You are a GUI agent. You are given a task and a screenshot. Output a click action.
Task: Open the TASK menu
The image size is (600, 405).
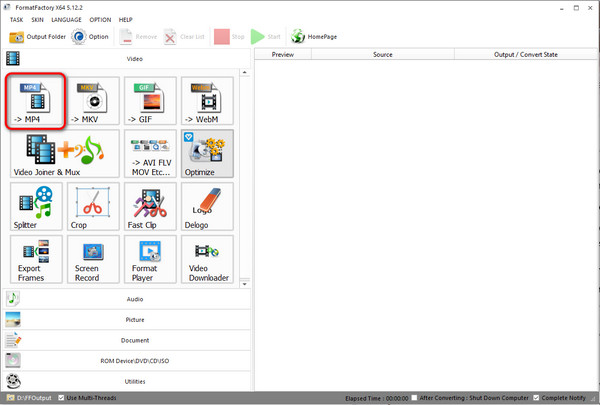(x=16, y=20)
